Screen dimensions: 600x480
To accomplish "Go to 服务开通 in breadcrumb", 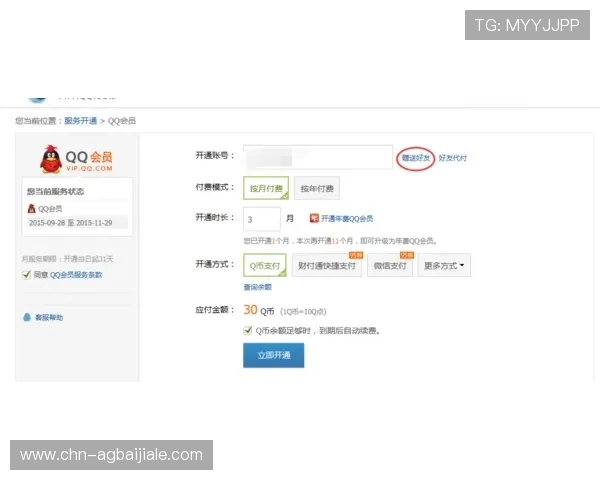I will point(80,121).
